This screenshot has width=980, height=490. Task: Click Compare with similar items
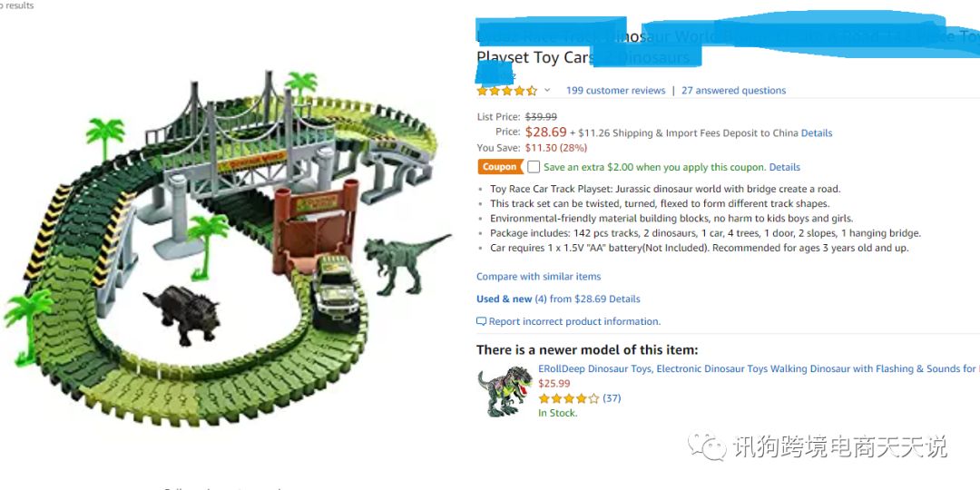pyautogui.click(x=538, y=277)
